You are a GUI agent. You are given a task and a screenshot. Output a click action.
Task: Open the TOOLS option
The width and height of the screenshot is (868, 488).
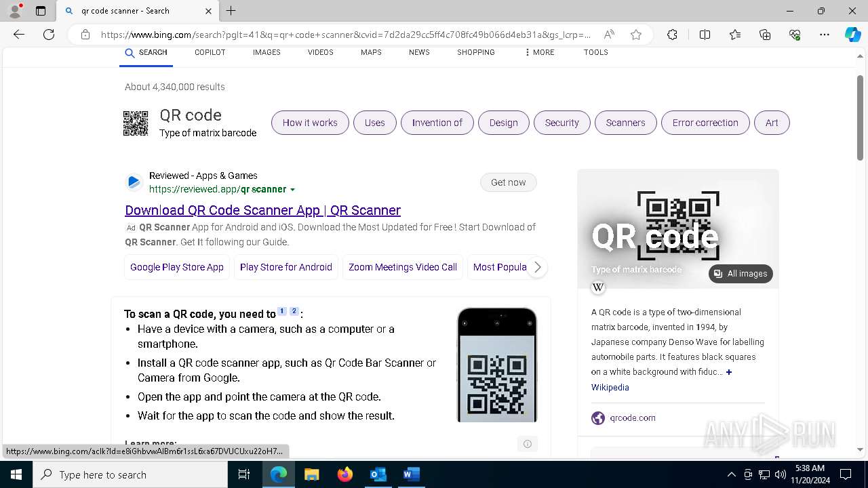[595, 53]
